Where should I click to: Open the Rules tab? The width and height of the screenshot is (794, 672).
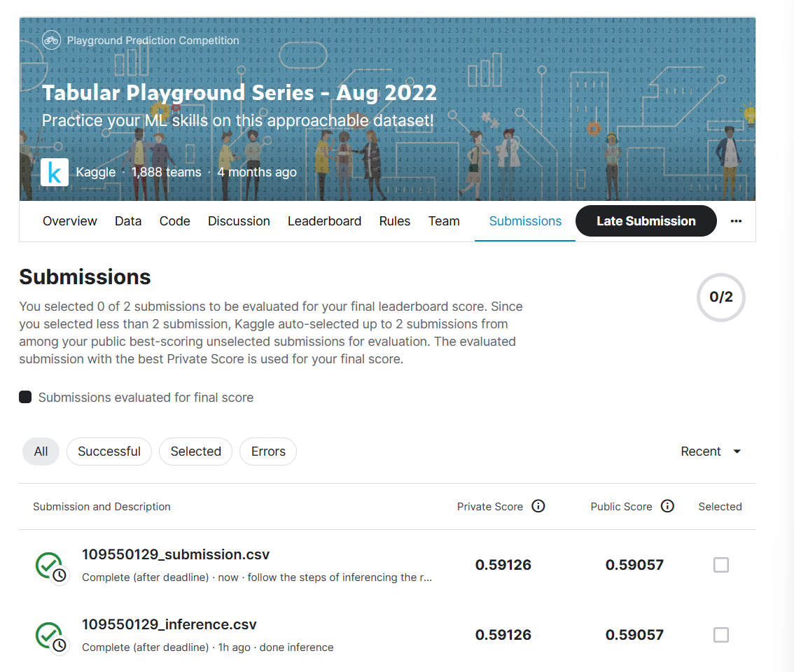(x=395, y=220)
